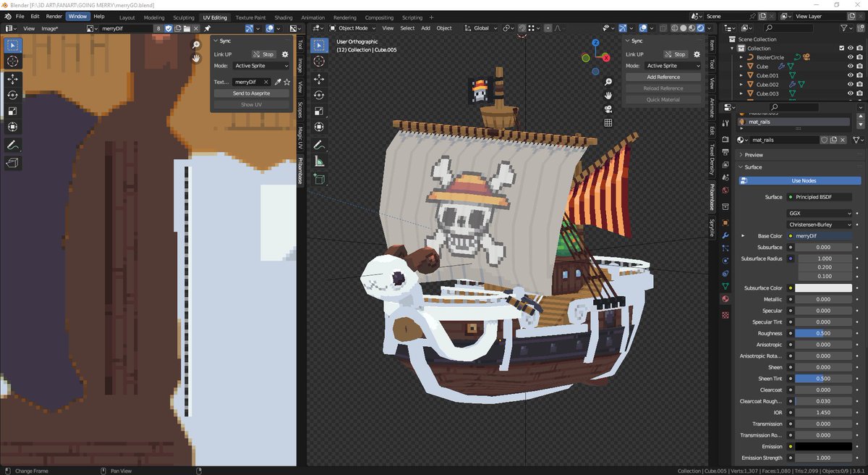This screenshot has height=475, width=868.
Task: Choose the Move tool in the UV editor toolbar
Action: (13, 78)
